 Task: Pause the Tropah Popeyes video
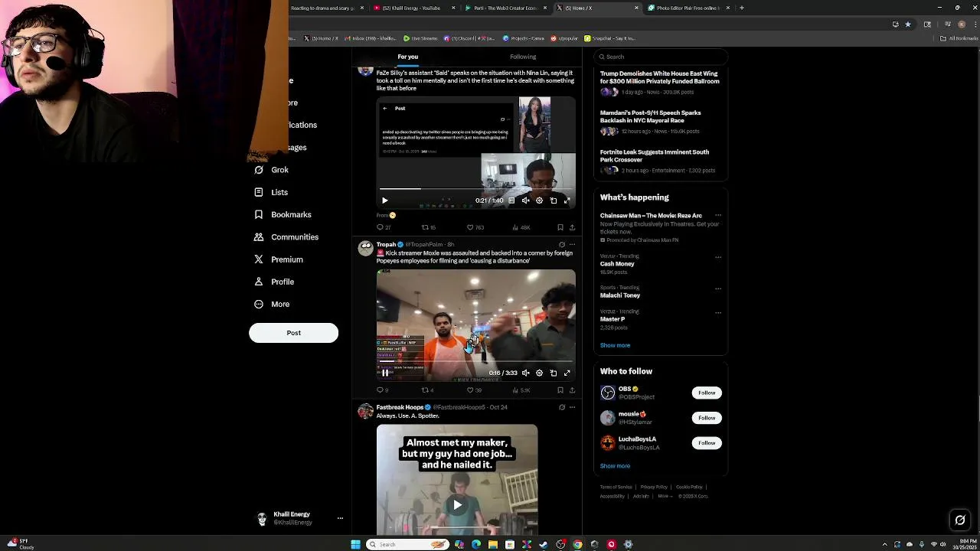click(x=385, y=373)
